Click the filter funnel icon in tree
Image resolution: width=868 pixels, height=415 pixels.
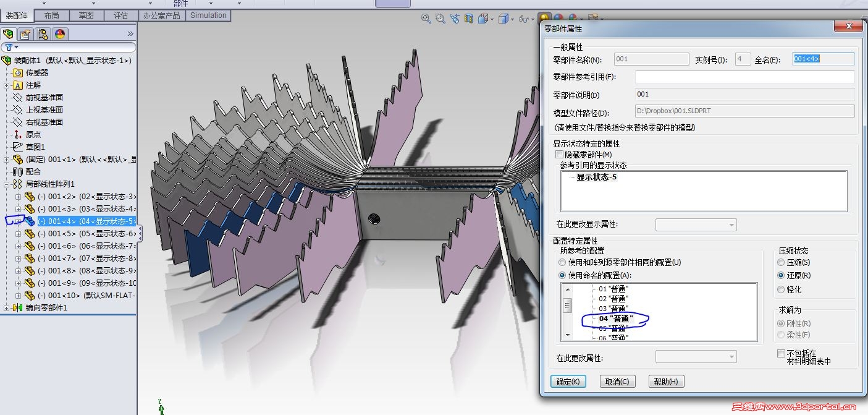tap(9, 47)
